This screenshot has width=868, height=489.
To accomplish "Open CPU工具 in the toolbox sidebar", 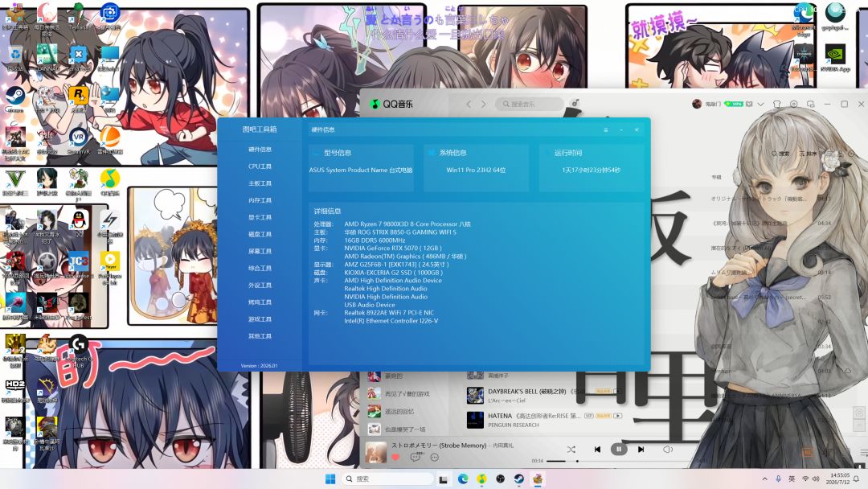I will point(260,166).
